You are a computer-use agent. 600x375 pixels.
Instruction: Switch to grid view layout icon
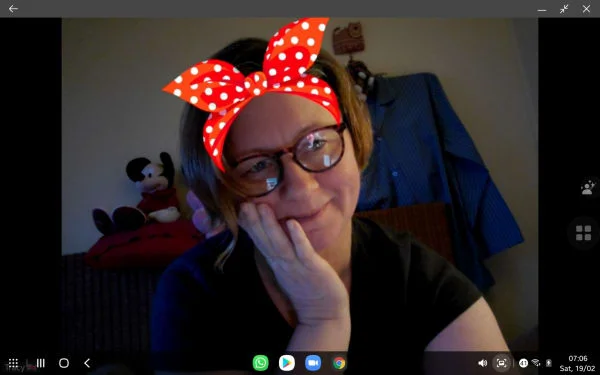[x=584, y=233]
